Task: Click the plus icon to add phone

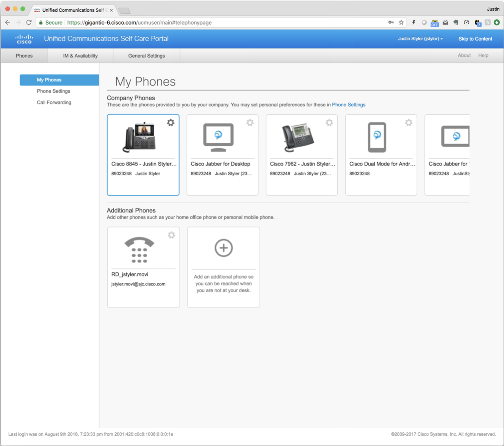Action: pyautogui.click(x=224, y=248)
